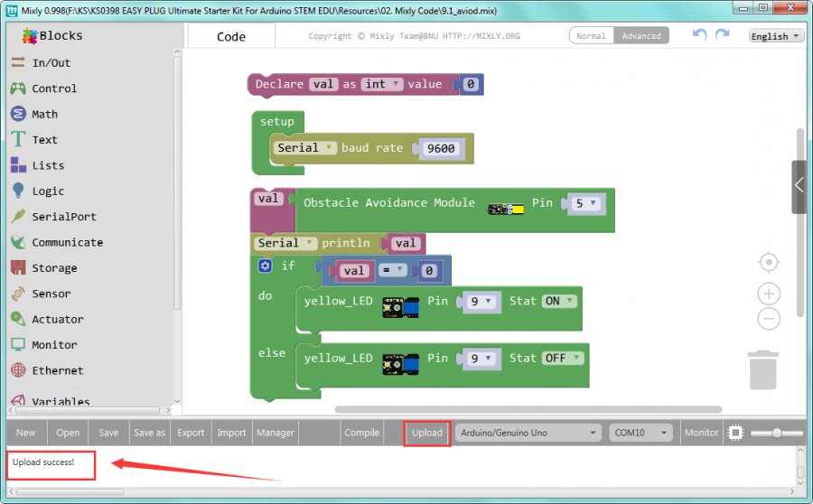Open the Sensor block category
This screenshot has height=504, width=813.
(51, 294)
